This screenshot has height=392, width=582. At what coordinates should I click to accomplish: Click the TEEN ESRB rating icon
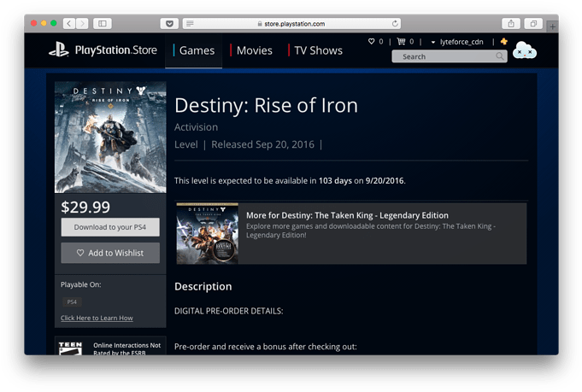pyautogui.click(x=70, y=348)
